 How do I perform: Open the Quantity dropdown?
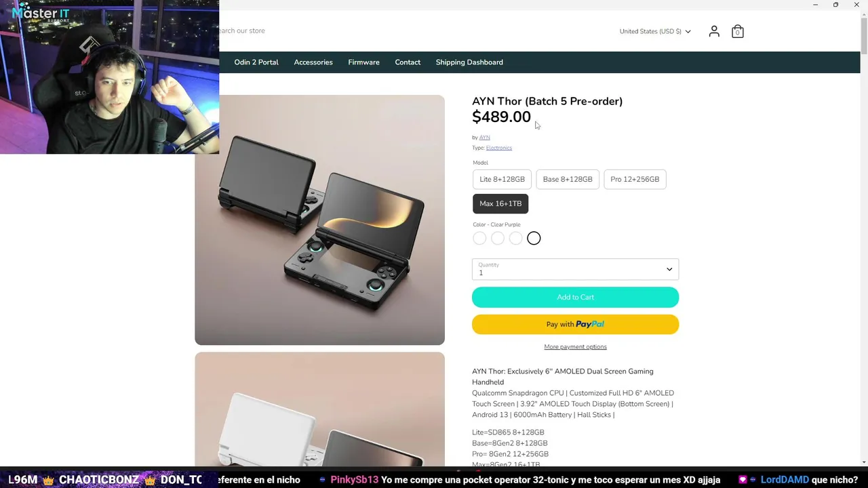pyautogui.click(x=575, y=269)
